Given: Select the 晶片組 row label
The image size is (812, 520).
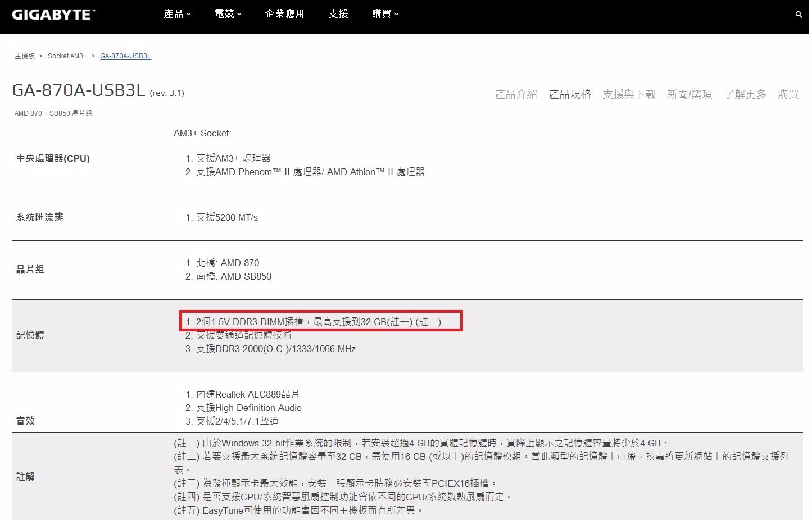Looking at the screenshot, I should click(30, 270).
